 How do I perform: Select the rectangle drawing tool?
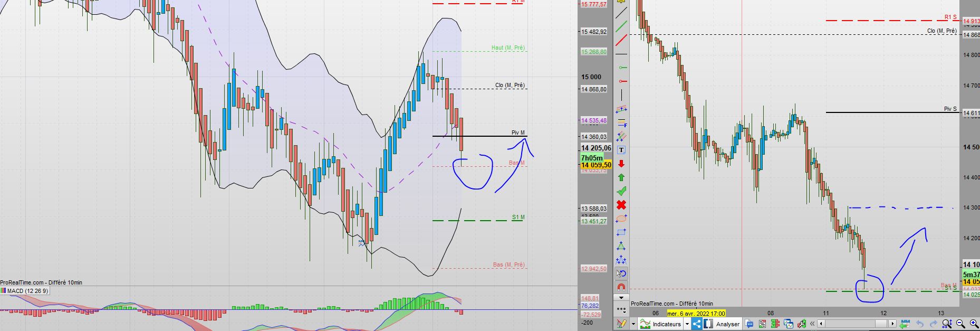621,232
